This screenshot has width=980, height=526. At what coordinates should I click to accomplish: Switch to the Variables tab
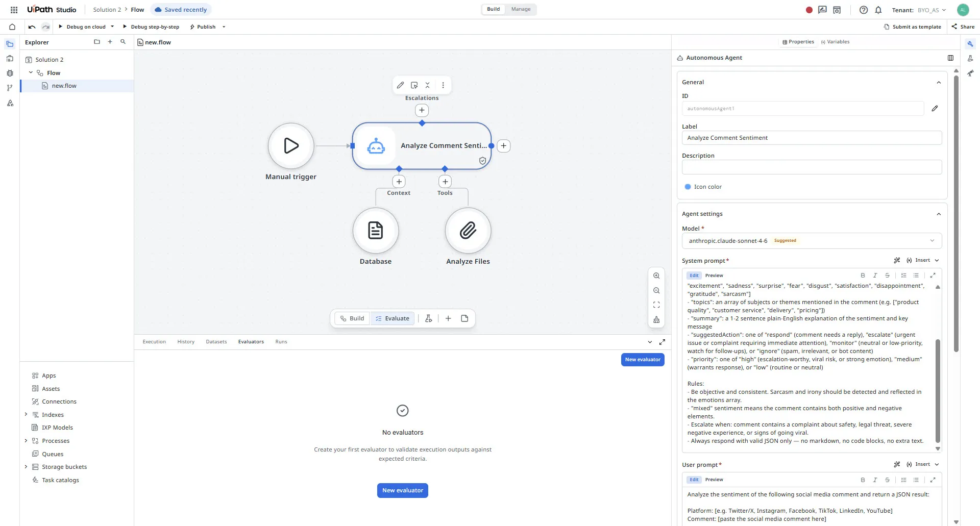pyautogui.click(x=835, y=42)
